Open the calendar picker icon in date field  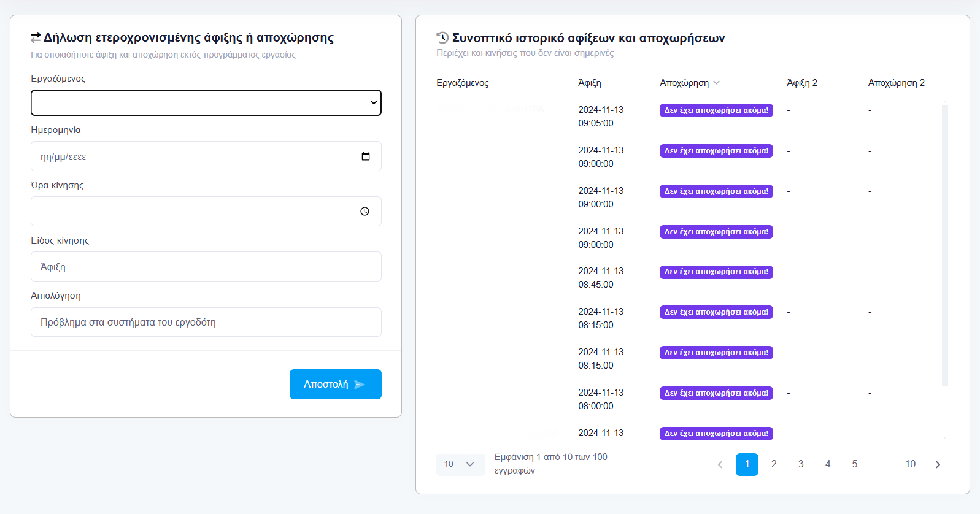(x=366, y=156)
